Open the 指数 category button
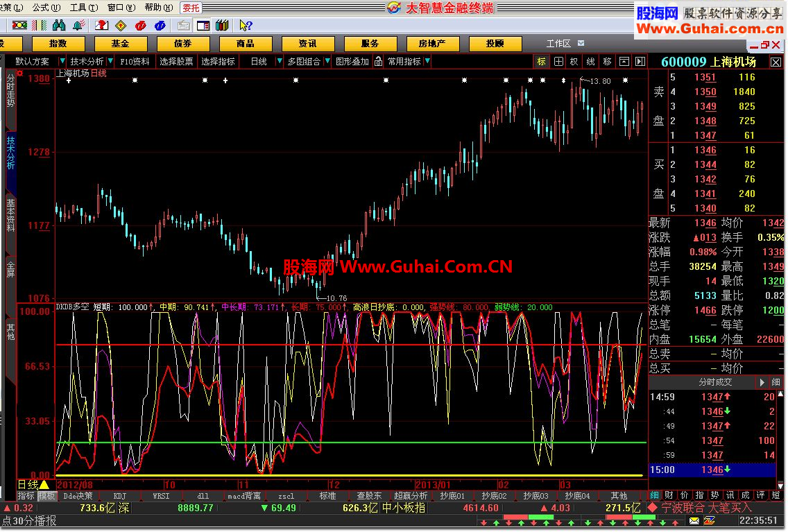This screenshot has width=788, height=532. coord(58,44)
